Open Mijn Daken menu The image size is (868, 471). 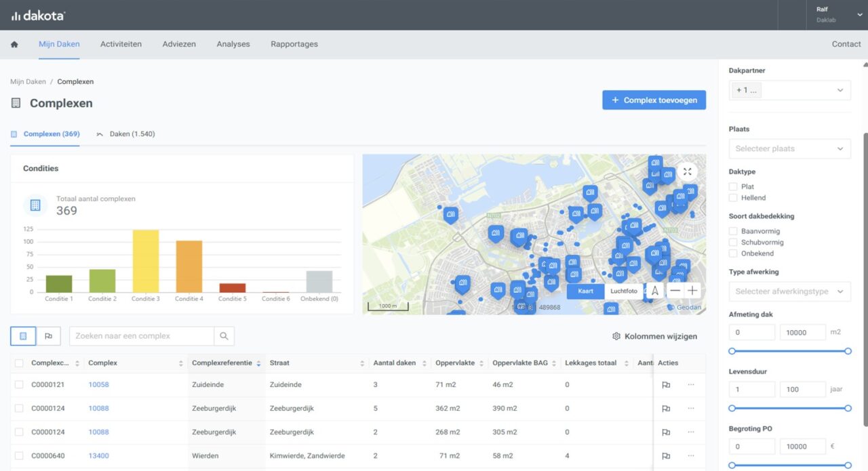(x=59, y=44)
